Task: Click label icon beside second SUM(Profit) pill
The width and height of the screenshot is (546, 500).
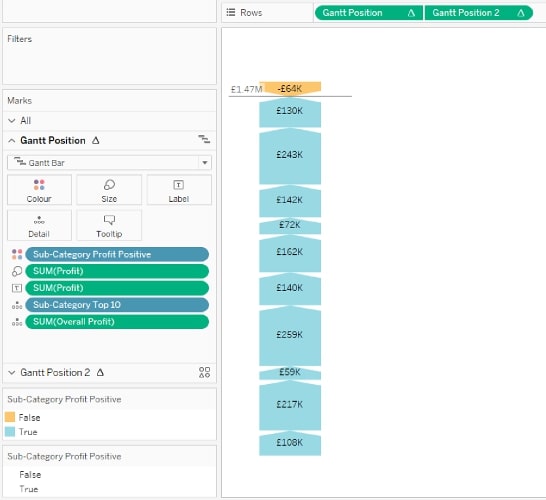Action: [x=17, y=288]
